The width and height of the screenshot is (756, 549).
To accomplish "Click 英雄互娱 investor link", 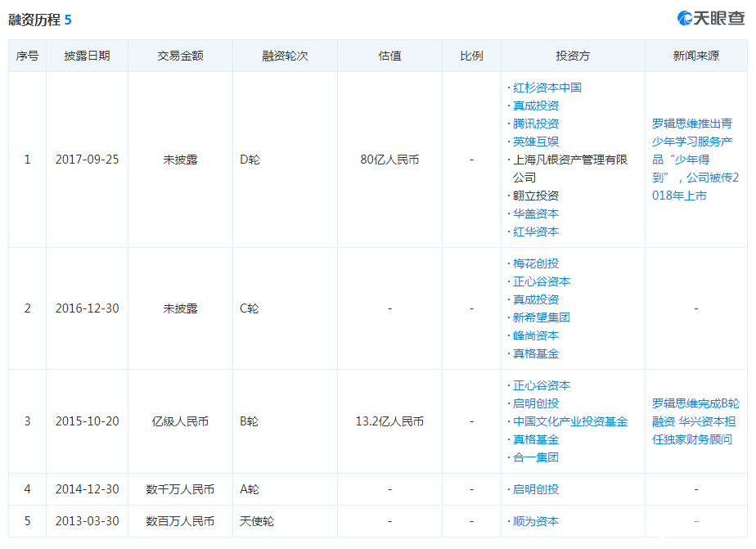I will (535, 142).
